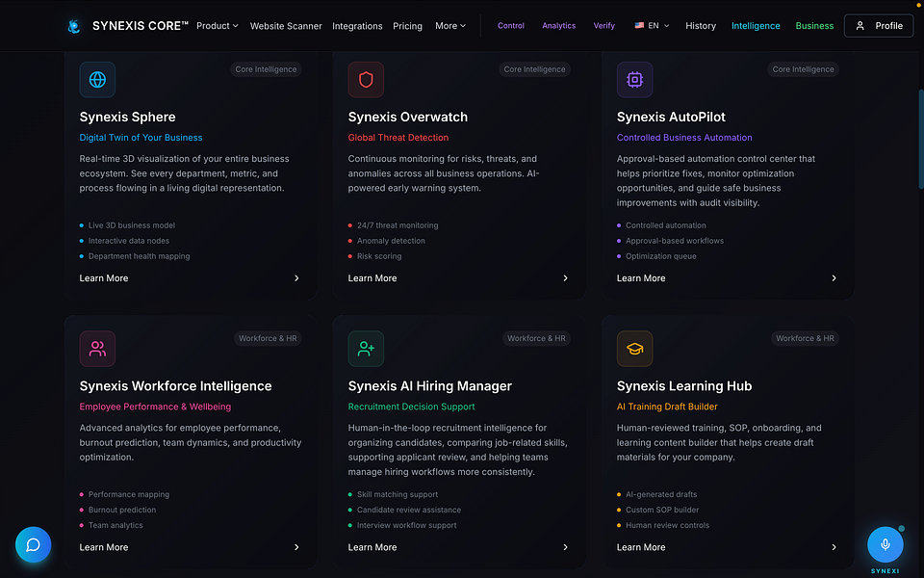Click the Synexis Core logo icon
924x578 pixels.
tap(74, 26)
